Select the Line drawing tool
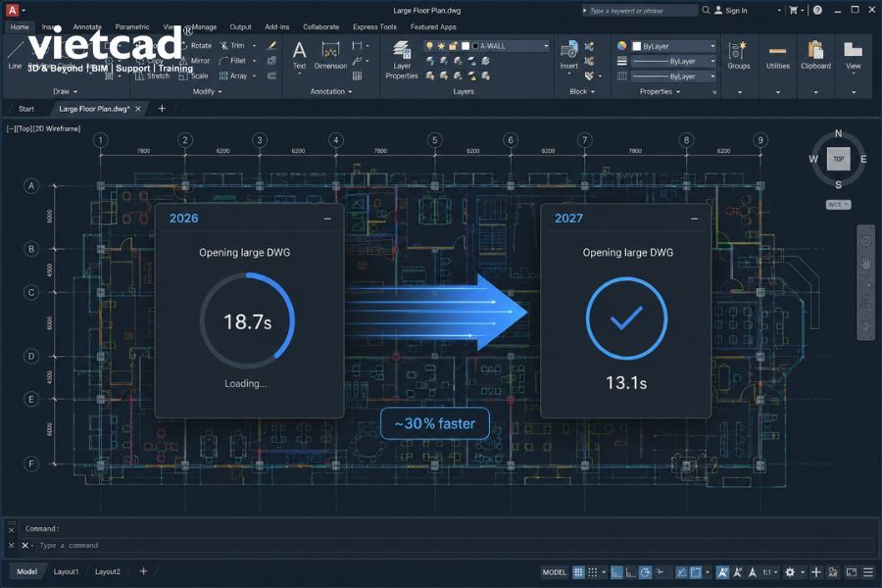Screen dimensions: 882x588 tap(15, 55)
